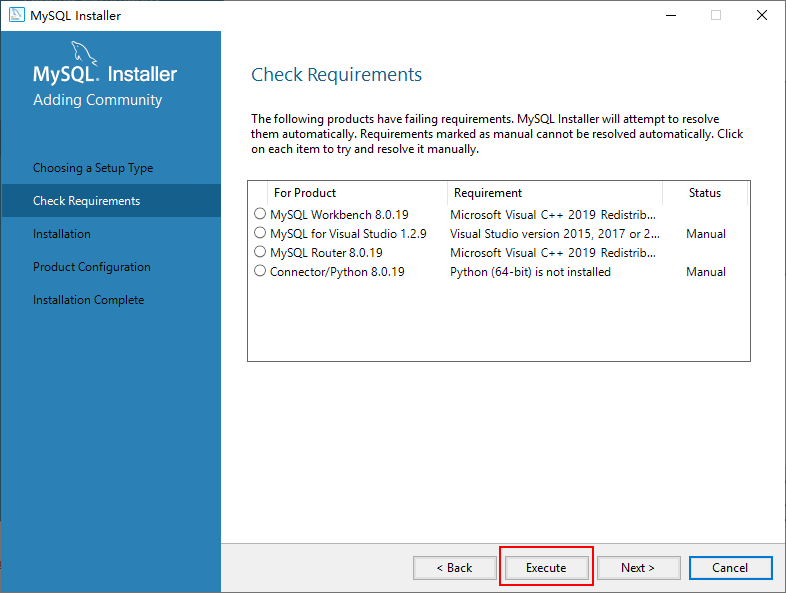Select MySQL Router 8.0.19 radio button
786x593 pixels.
tap(260, 252)
